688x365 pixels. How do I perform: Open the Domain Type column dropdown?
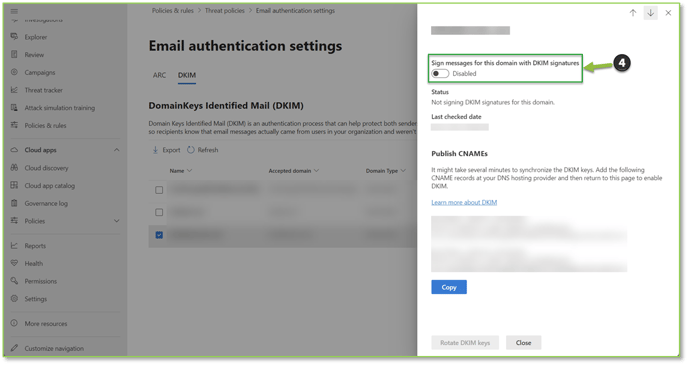coord(403,171)
